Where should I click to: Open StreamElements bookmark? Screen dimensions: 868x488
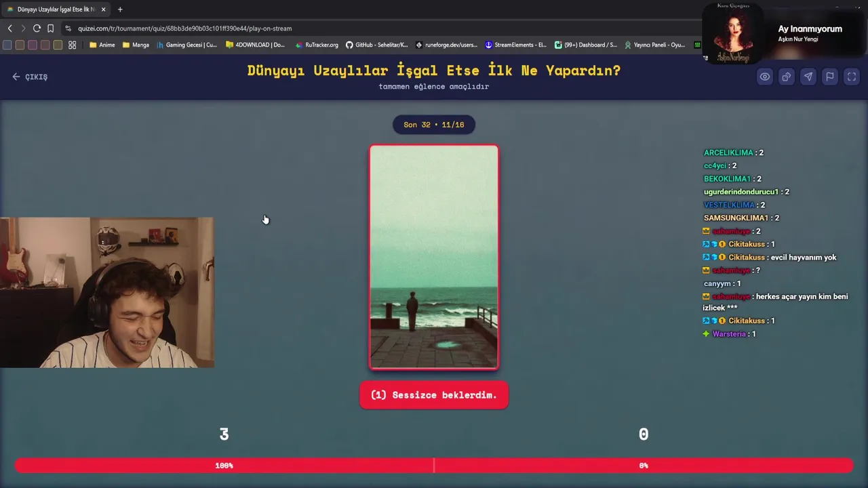[x=515, y=45]
